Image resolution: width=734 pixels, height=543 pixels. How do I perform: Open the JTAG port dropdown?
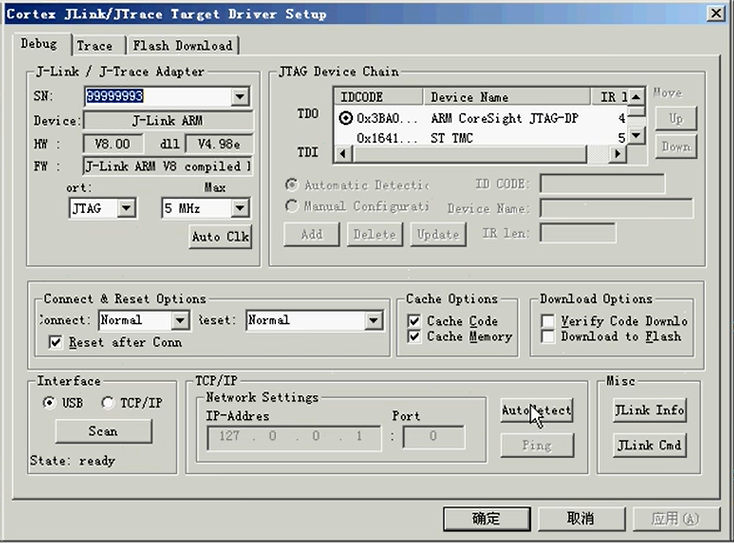pyautogui.click(x=126, y=208)
